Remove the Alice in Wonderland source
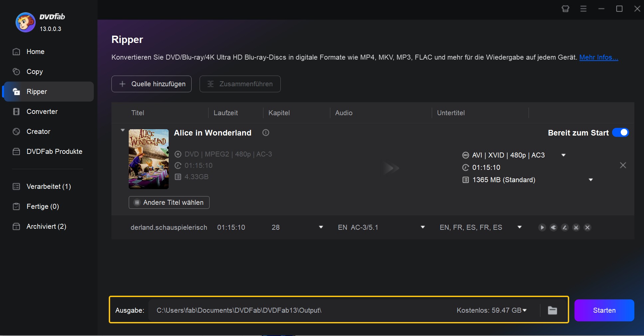Viewport: 644px width, 336px height. 623,165
